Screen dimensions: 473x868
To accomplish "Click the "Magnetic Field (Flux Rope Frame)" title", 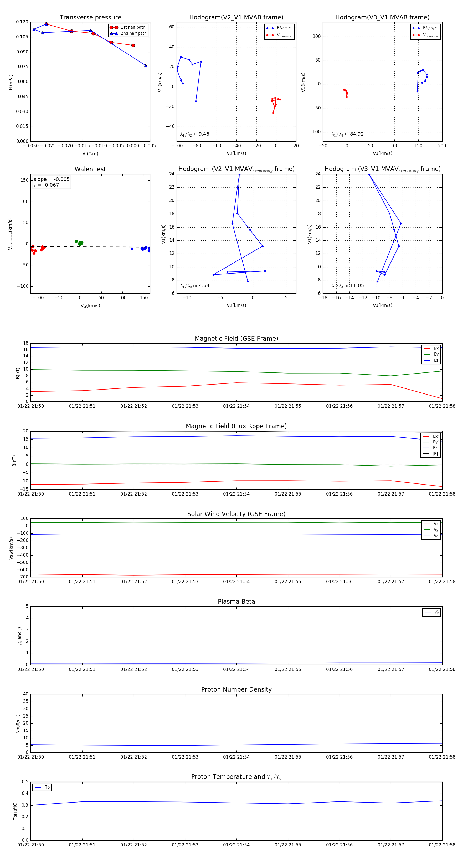I will point(236,426).
